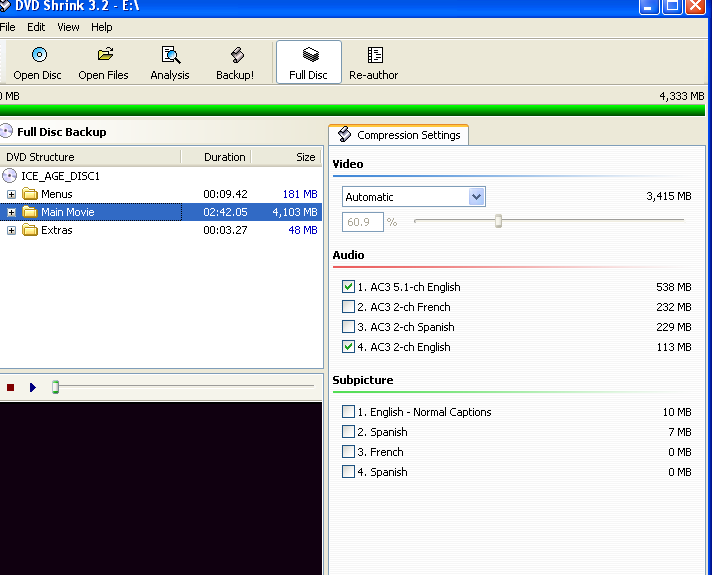Click the 3,415 MB video size value

pos(668,196)
